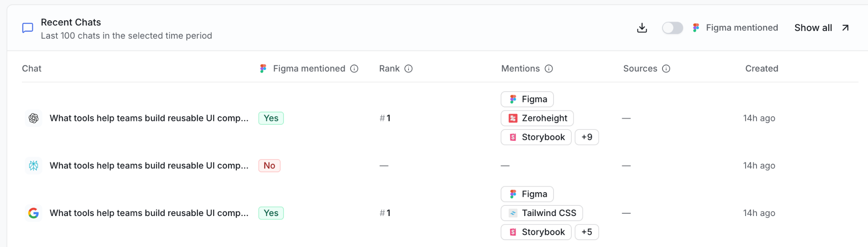Viewport: 868px width, 247px height.
Task: Expand the +9 more mentions
Action: [587, 137]
